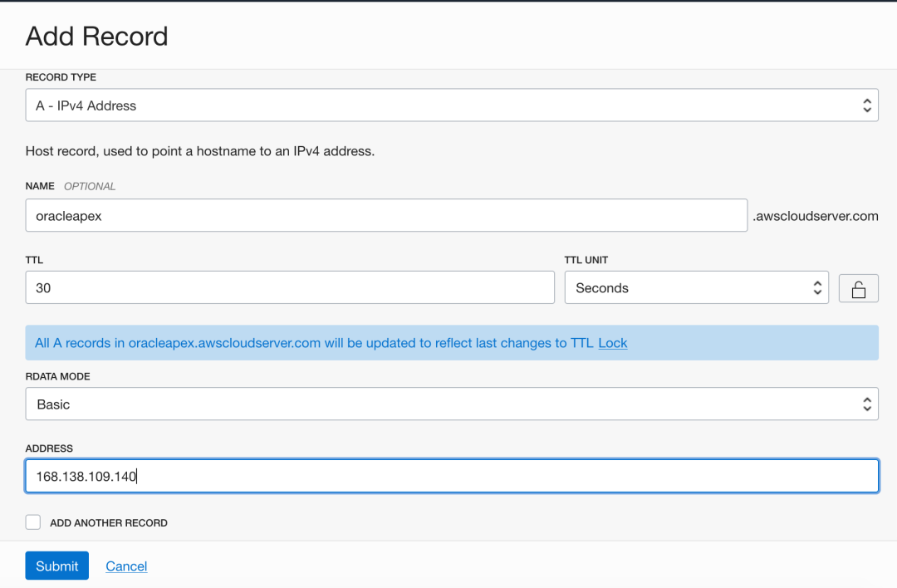Click the Record Type field label

pyautogui.click(x=61, y=77)
